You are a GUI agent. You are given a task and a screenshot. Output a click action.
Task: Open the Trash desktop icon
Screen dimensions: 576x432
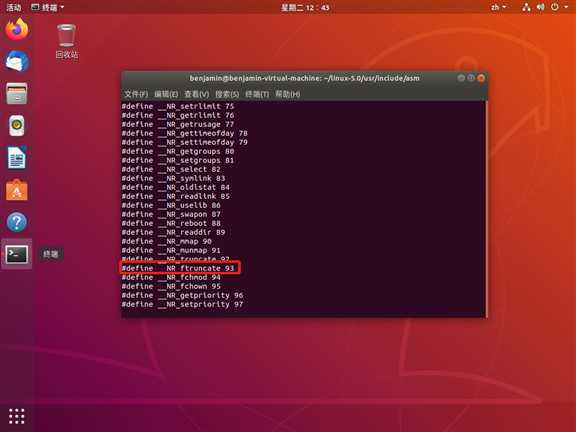tap(66, 41)
